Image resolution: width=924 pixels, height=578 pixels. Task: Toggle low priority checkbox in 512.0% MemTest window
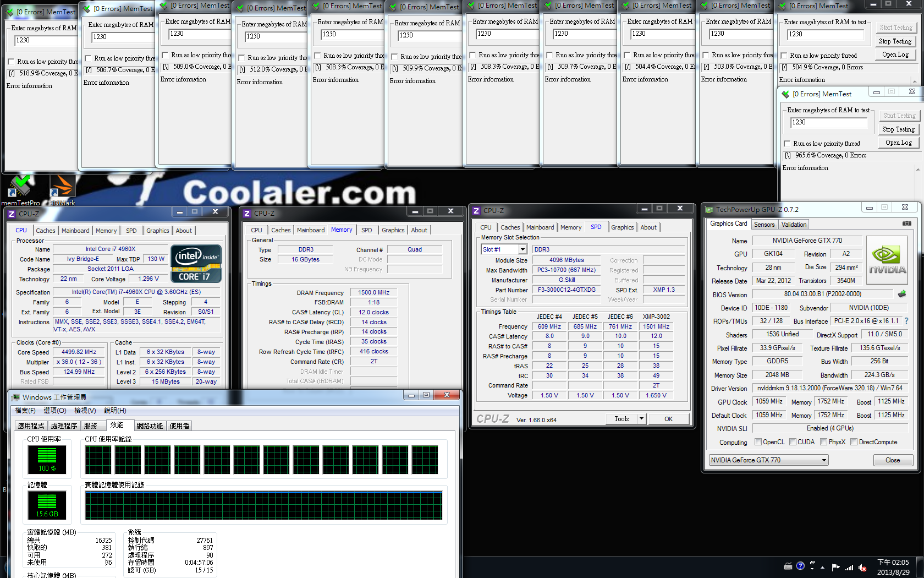[x=241, y=58]
